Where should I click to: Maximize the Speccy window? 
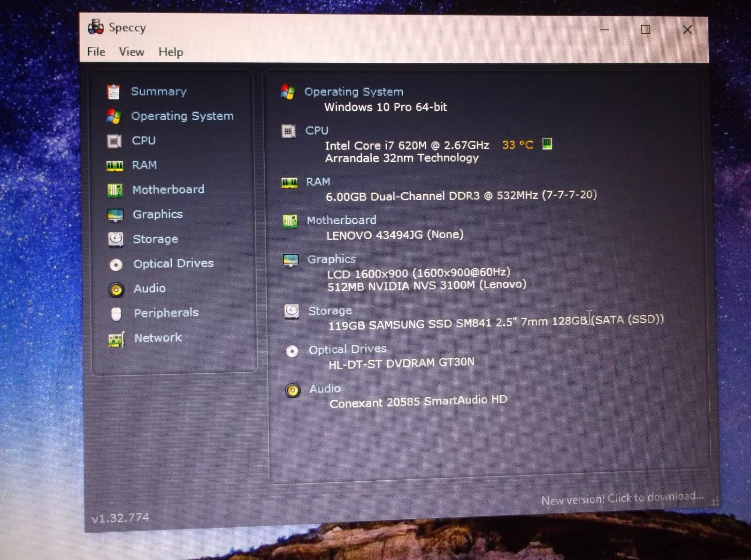(646, 30)
